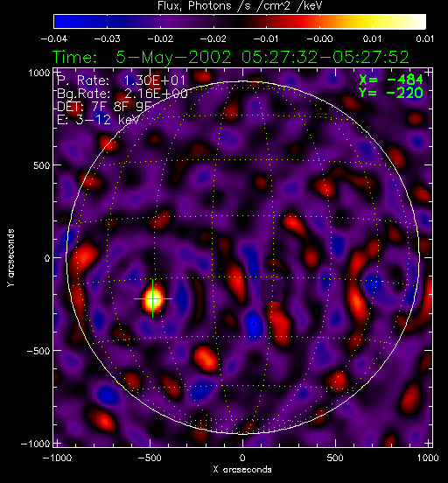Click the Y= -220 coordinate readout
The width and height of the screenshot is (448, 483).
pos(391,93)
